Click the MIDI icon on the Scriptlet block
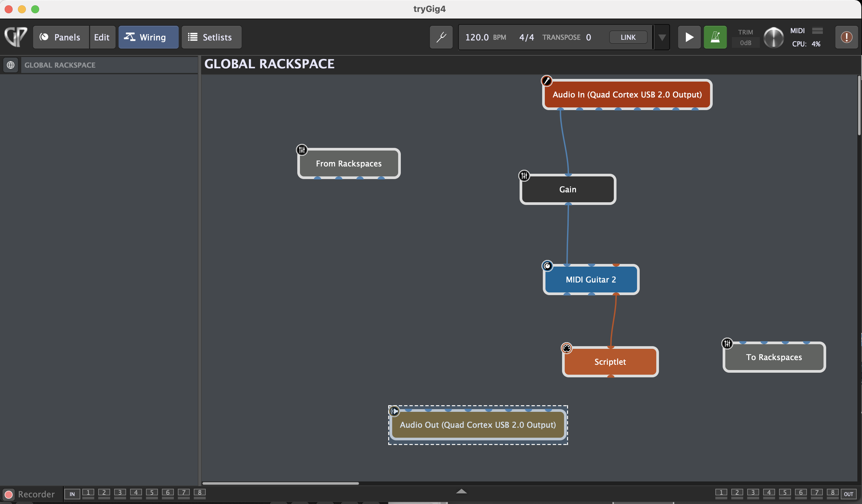The width and height of the screenshot is (862, 504). tap(566, 348)
